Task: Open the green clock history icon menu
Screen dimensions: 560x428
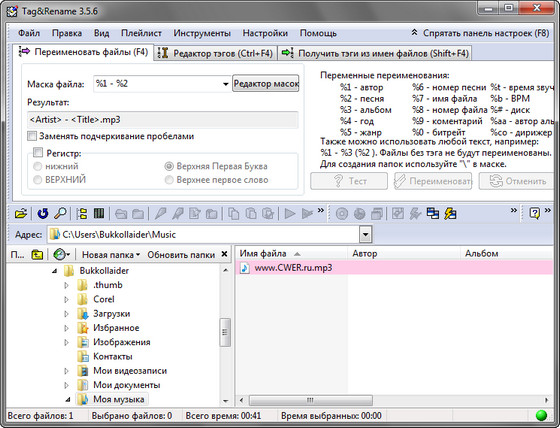Action: pyautogui.click(x=61, y=255)
